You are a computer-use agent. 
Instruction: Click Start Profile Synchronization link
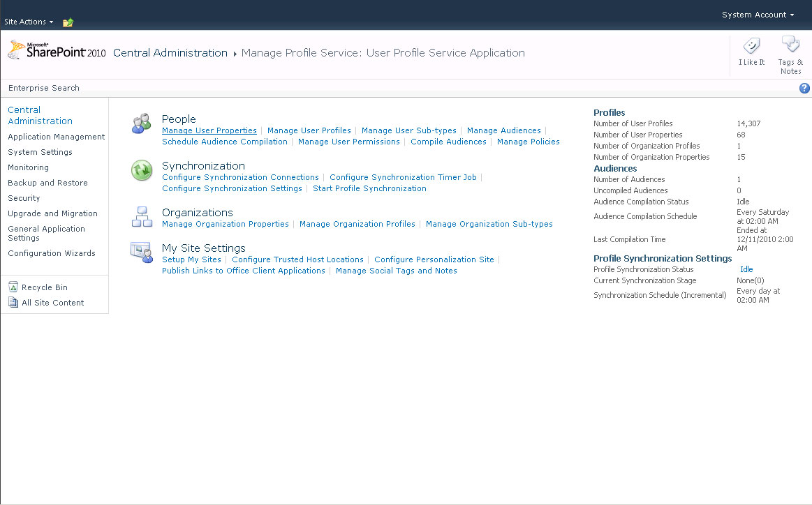(370, 188)
